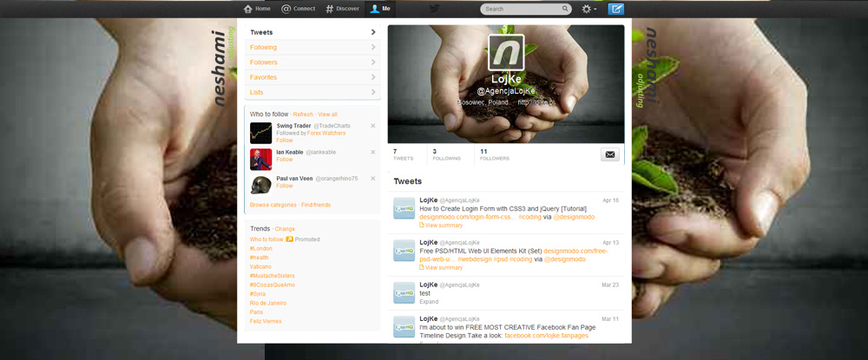Compose a new tweet
Screen dimensions: 868x360
coord(616,9)
